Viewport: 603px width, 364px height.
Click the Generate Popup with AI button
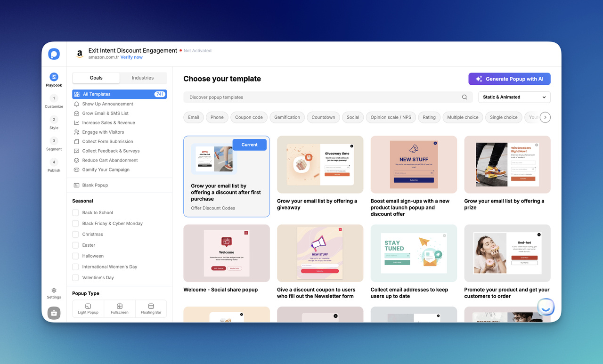[x=509, y=79]
